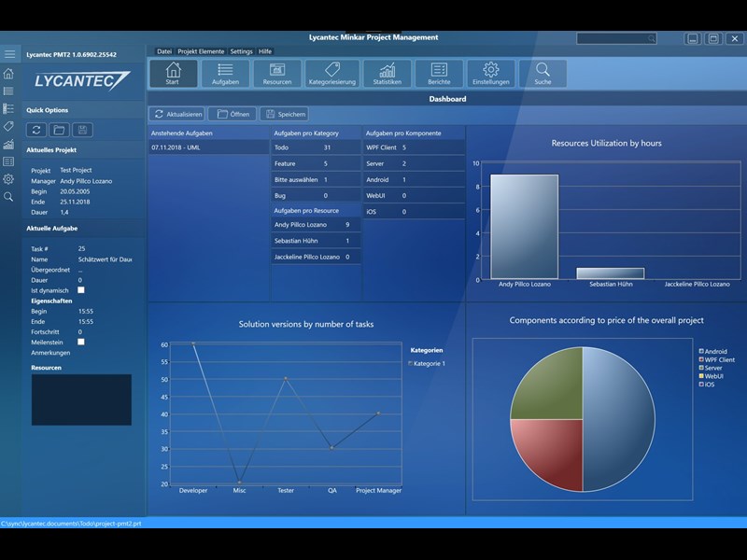747x560 pixels.
Task: Click the magnifier icon inside the title bar search box
Action: pos(651,38)
